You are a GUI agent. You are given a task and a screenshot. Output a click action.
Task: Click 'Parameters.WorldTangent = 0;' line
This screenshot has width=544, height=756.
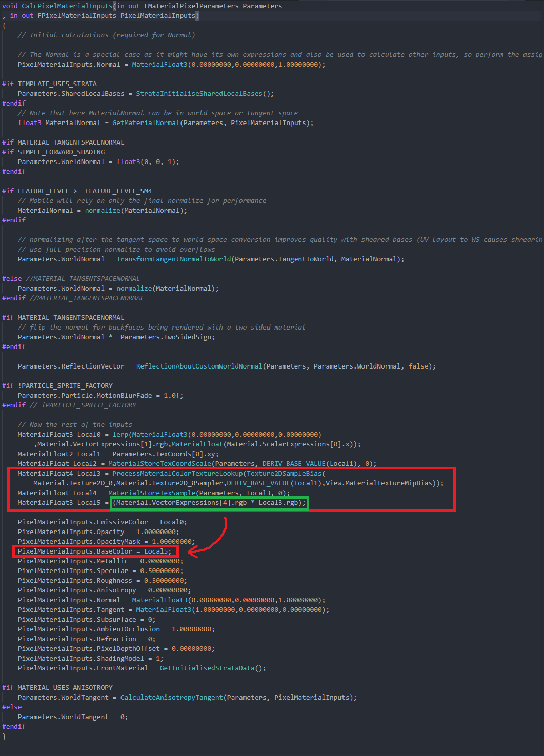73,717
